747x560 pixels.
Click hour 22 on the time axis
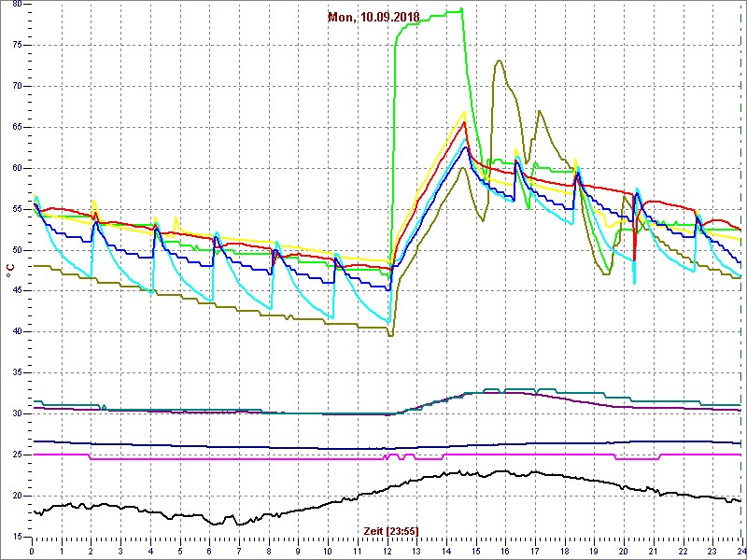[684, 551]
